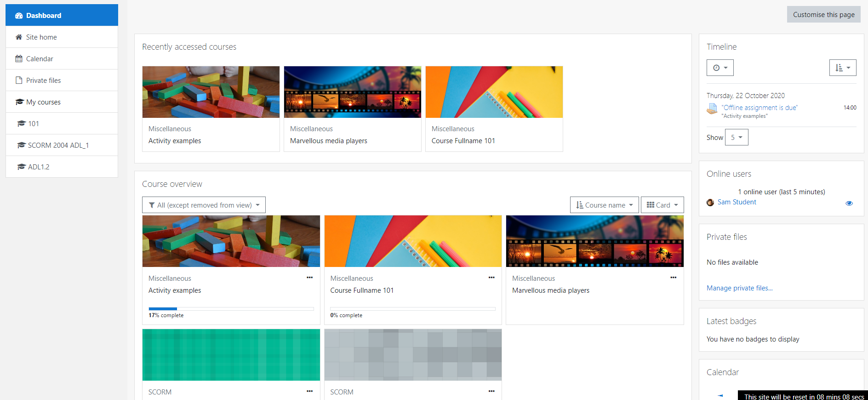Open Calendar from the navigation menu
This screenshot has height=400, width=868.
pos(62,58)
